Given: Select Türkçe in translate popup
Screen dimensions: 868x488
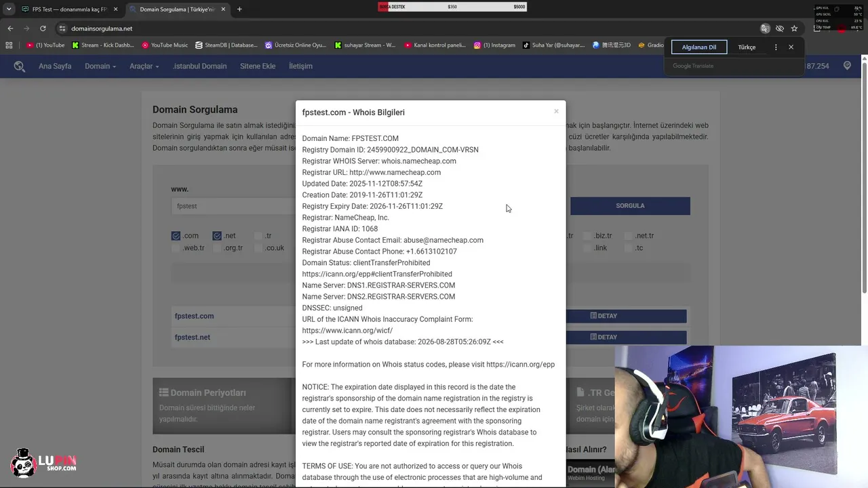Looking at the screenshot, I should click(747, 47).
